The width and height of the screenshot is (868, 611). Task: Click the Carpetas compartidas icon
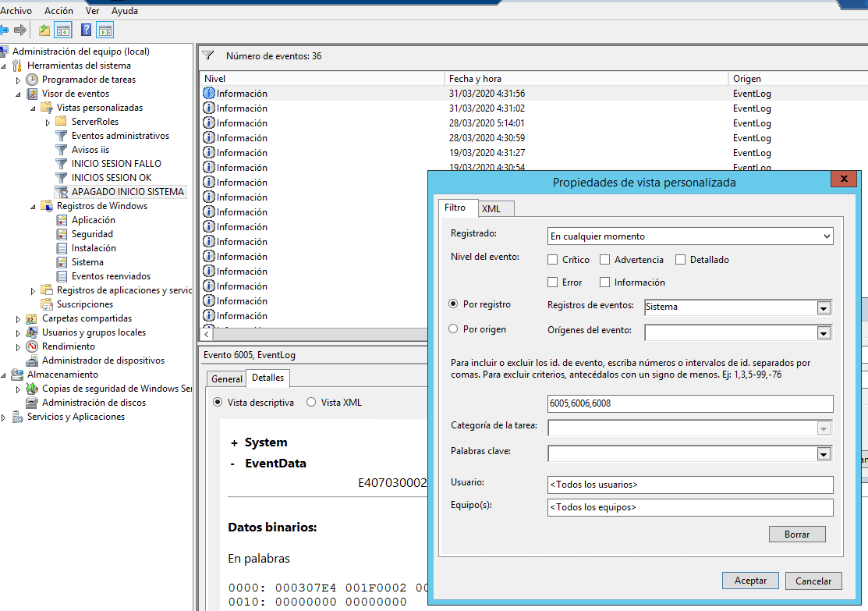point(32,318)
